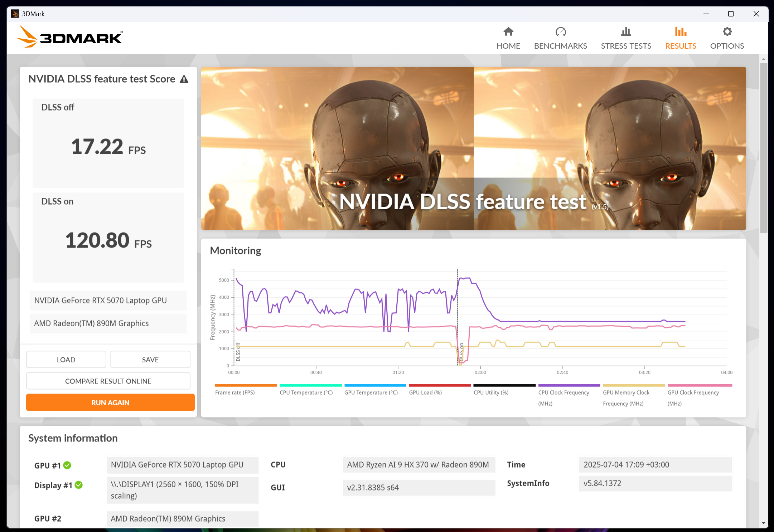Click the CPU value AMD Ryzen AI 9 HX 370
This screenshot has height=532, width=774.
(419, 465)
